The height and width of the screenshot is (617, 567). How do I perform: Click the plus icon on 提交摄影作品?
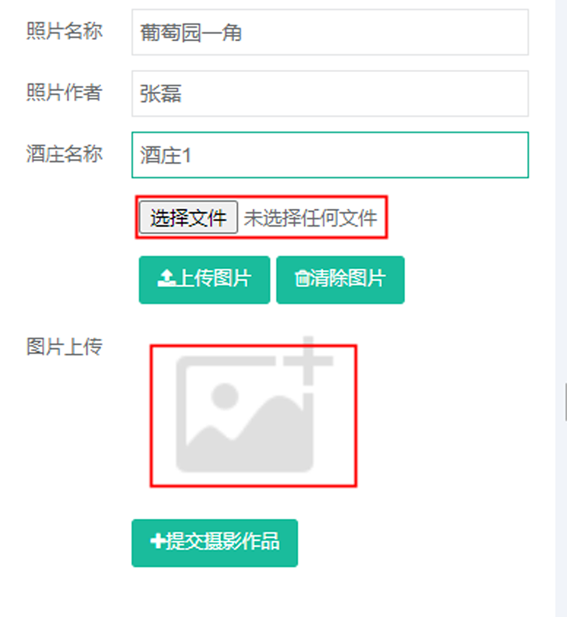click(x=157, y=541)
